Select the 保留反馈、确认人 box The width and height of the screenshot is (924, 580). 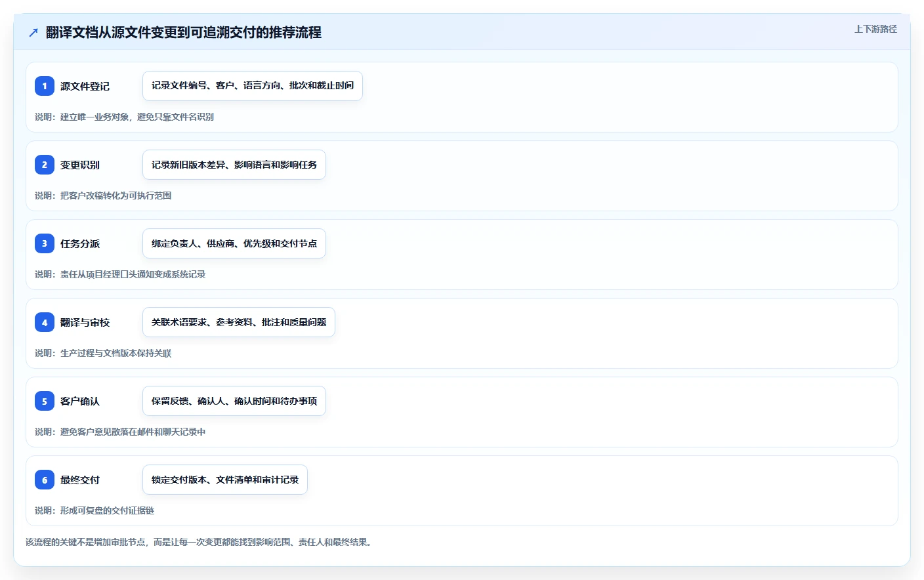234,401
